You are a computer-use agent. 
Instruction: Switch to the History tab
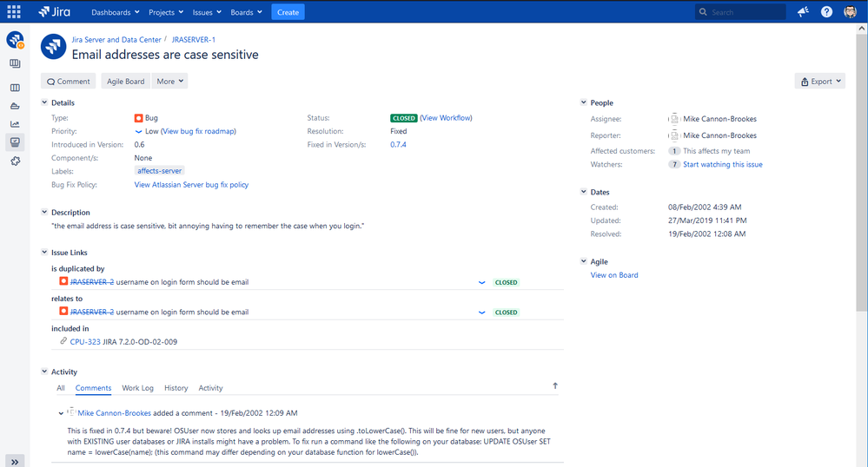176,388
